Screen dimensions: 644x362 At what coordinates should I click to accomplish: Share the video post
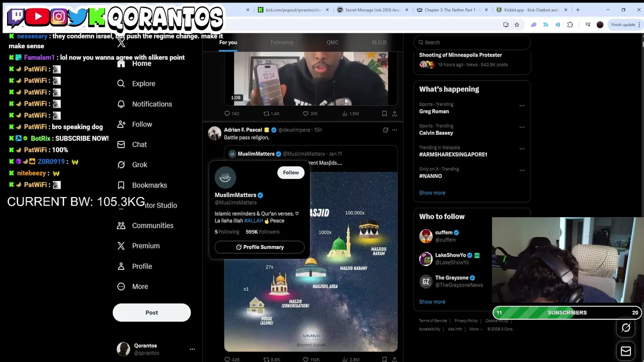pos(394,114)
